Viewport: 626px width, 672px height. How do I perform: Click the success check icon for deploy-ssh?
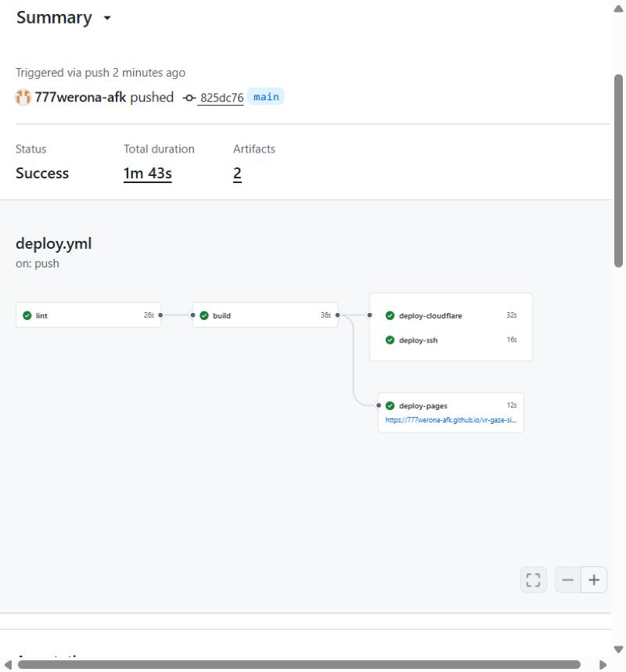390,340
